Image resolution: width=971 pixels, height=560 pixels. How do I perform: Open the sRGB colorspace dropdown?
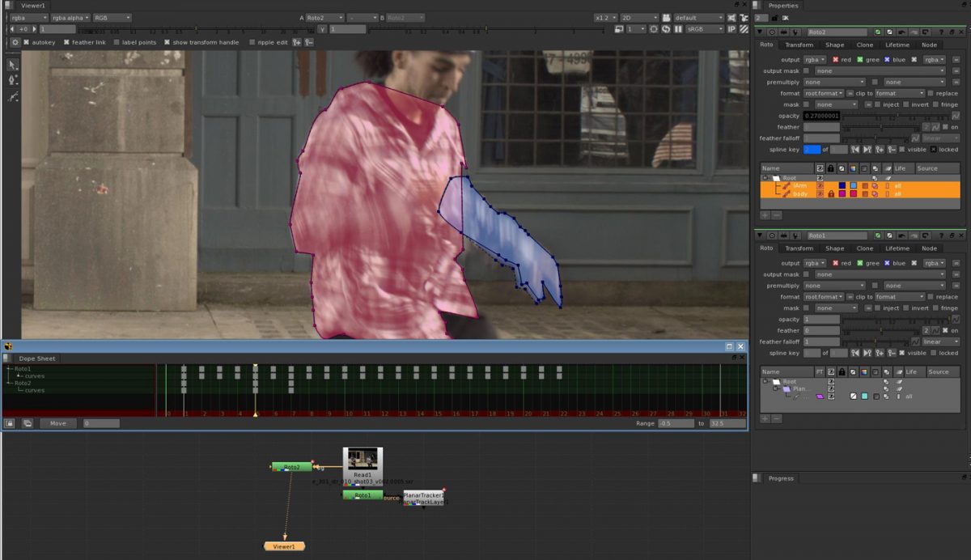coord(706,29)
